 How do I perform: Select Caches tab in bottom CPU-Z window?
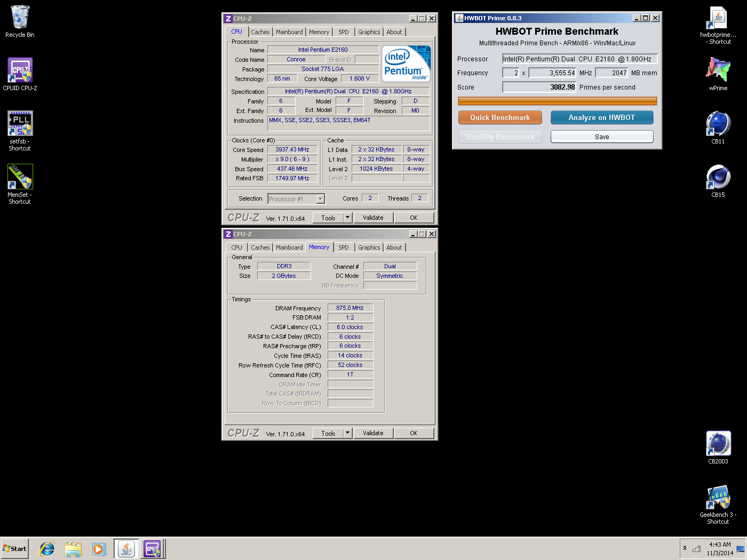pos(260,247)
